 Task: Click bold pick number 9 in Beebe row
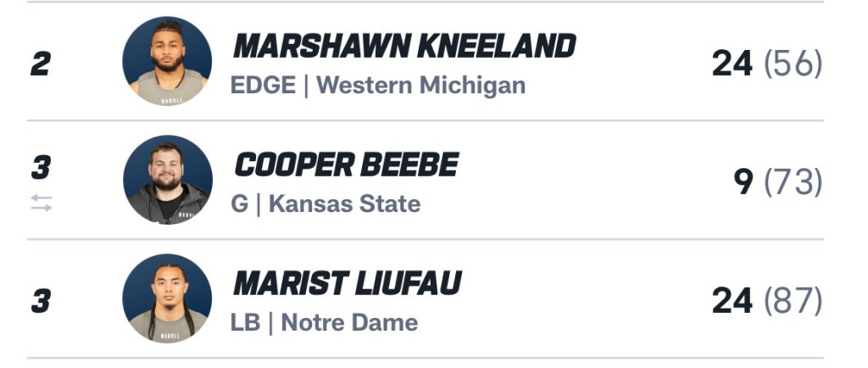click(x=743, y=183)
